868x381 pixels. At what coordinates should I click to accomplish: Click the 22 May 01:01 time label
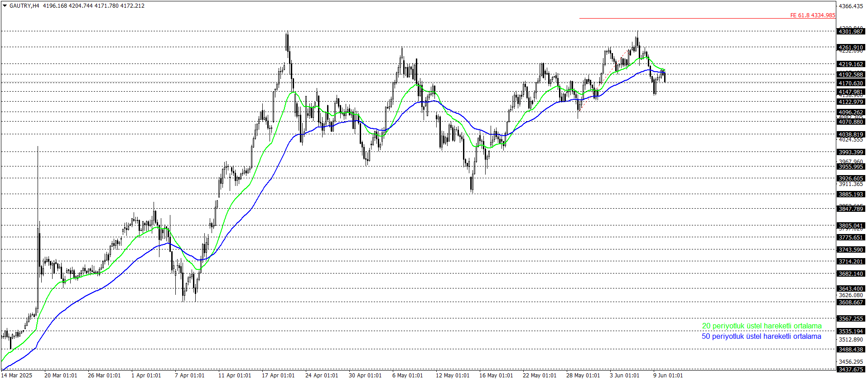pyautogui.click(x=540, y=376)
